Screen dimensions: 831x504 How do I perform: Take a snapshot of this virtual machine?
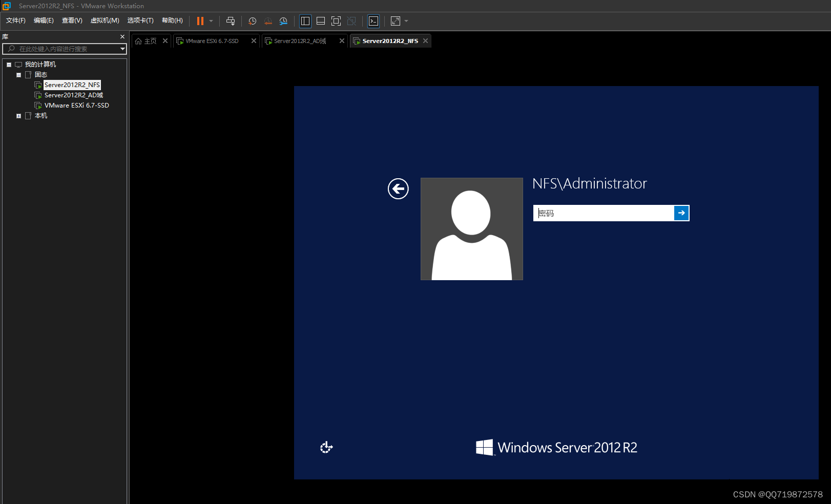(x=252, y=21)
